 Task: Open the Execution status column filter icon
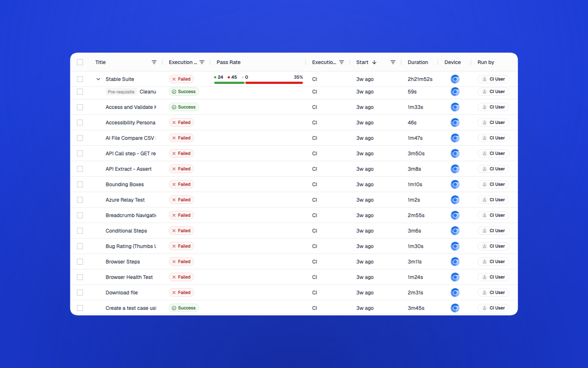tap(202, 62)
